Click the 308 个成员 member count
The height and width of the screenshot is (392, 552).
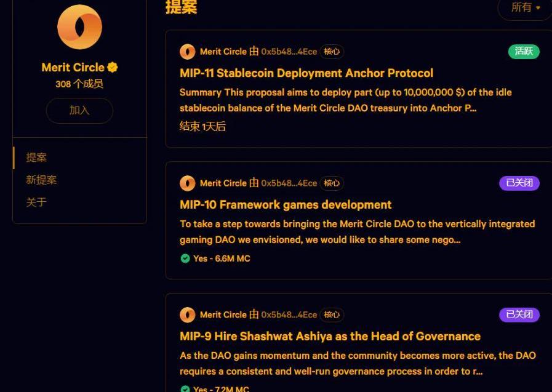(x=79, y=84)
